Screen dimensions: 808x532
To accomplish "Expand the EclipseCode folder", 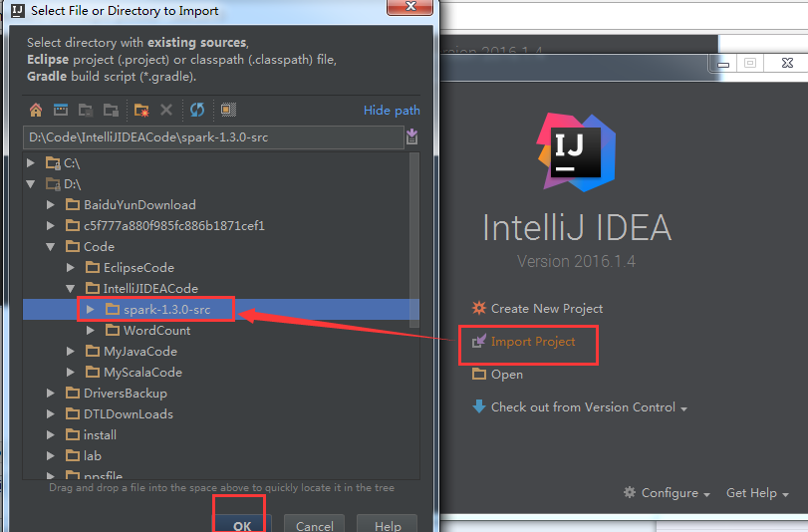I will (71, 268).
